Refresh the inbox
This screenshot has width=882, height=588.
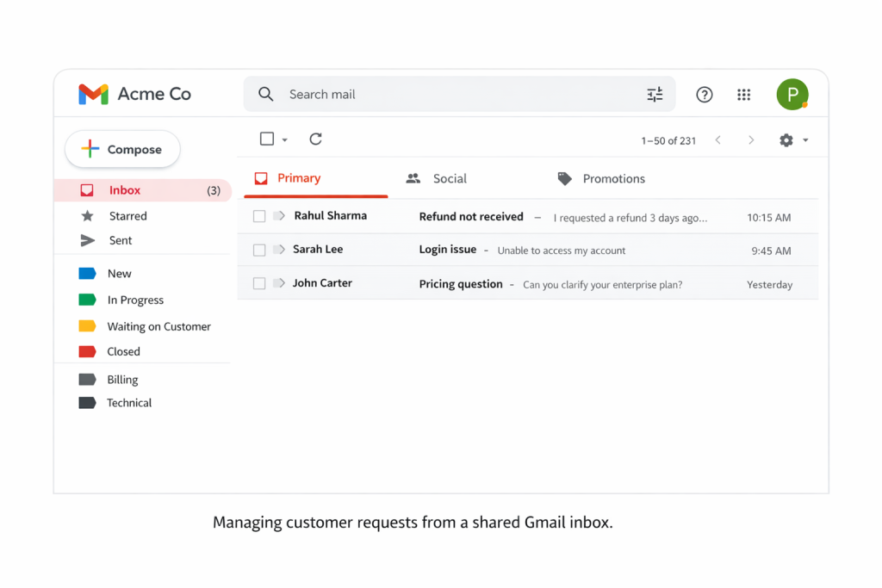point(315,139)
